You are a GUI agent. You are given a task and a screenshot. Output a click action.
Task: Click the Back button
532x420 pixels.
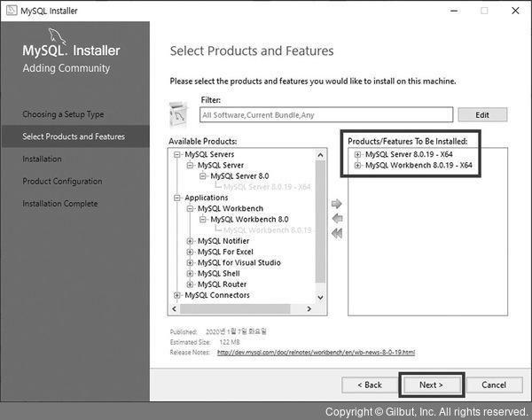coord(370,385)
